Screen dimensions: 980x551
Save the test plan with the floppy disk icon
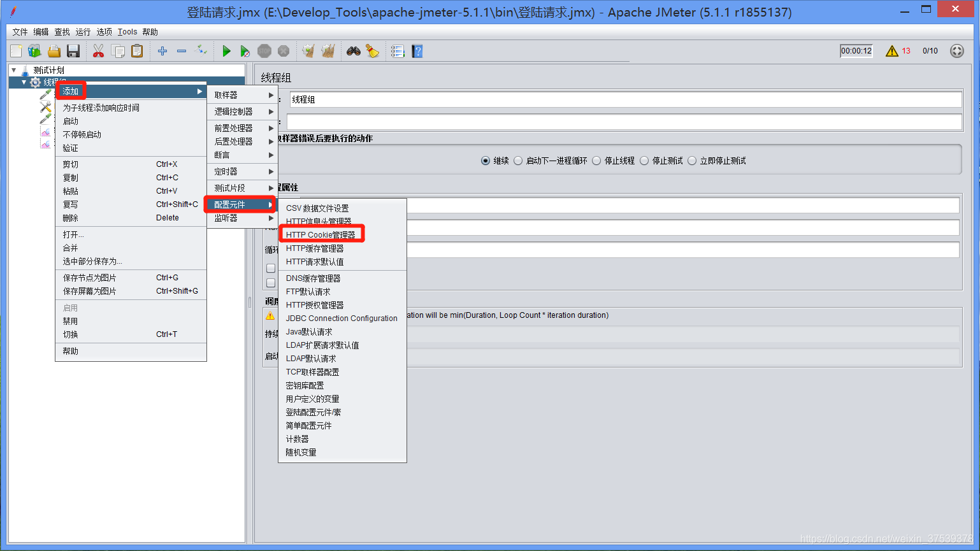(73, 51)
